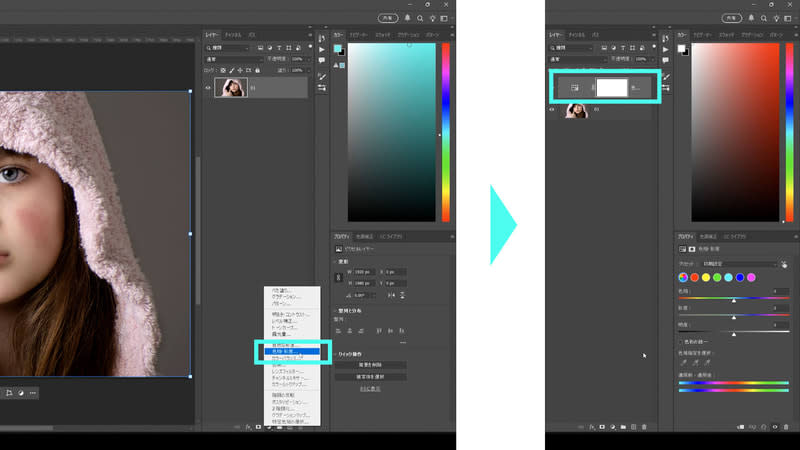
Task: Choose 色相・彩度 from the adjustment popup menu
Action: [x=290, y=351]
